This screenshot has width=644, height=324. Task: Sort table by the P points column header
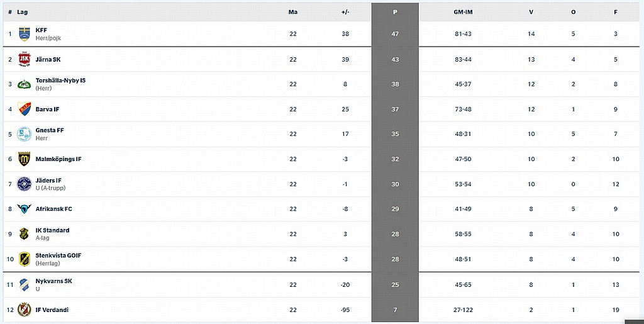click(x=395, y=13)
